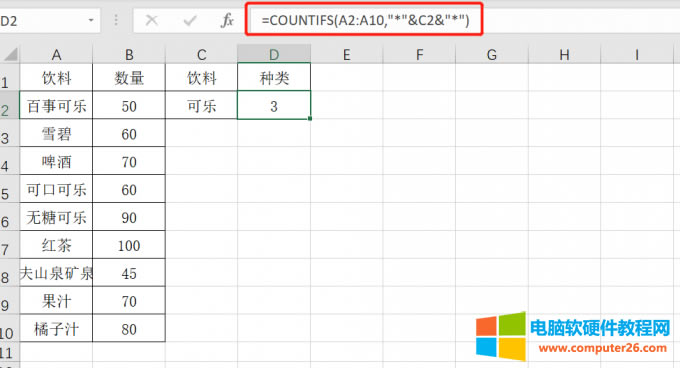Click the formula bar options dots
Screen dimensions: 680x368
tap(116, 20)
